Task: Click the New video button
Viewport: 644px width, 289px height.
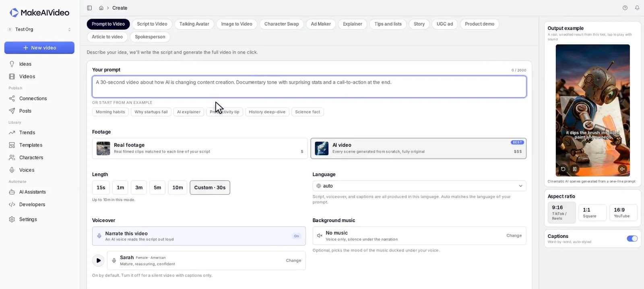Action: (x=39, y=48)
